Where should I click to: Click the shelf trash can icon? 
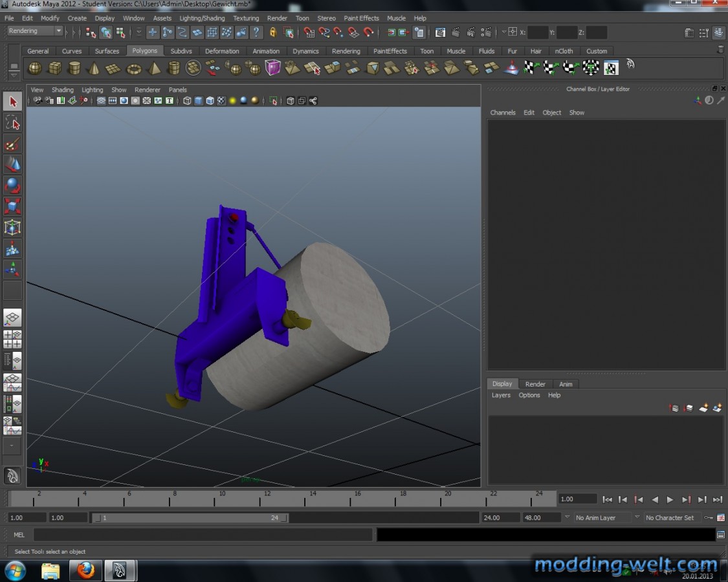721,49
